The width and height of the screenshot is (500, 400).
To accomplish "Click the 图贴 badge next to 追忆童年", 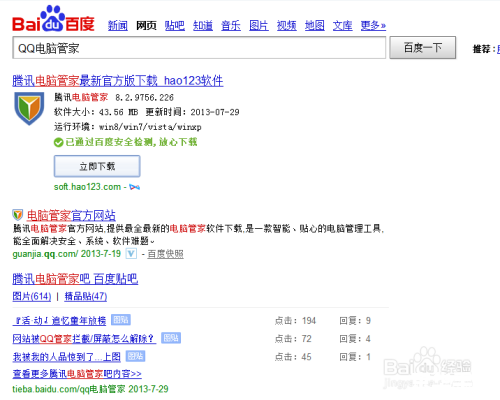I will tap(121, 320).
